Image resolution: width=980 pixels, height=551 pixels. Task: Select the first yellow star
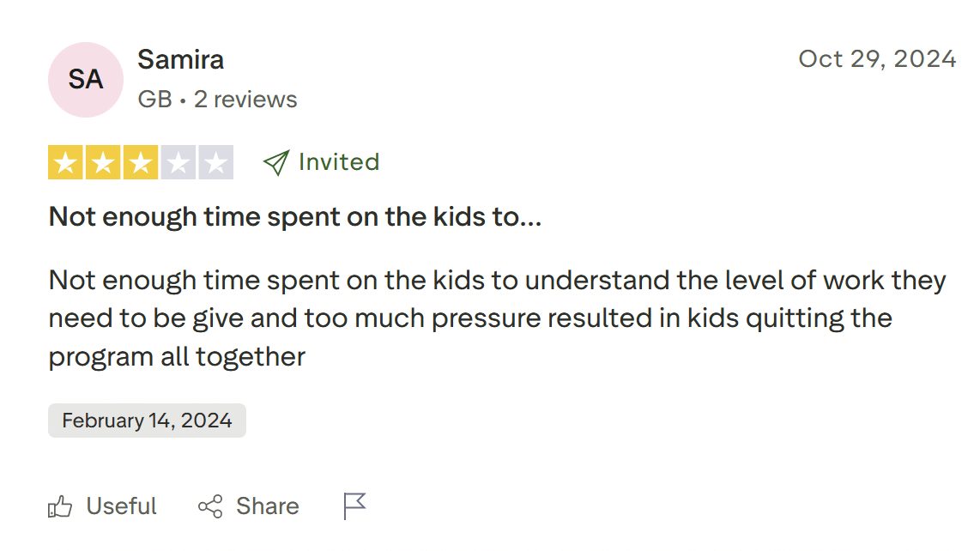(x=65, y=161)
